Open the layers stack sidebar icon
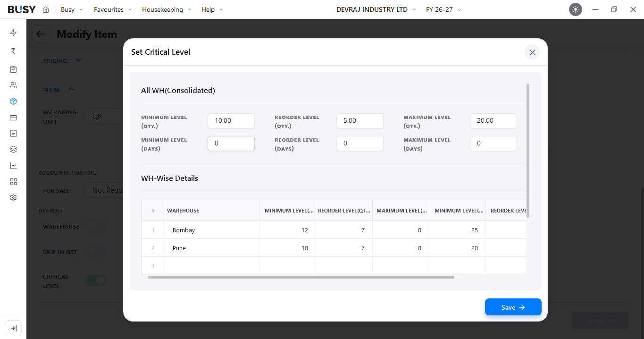 (x=13, y=149)
